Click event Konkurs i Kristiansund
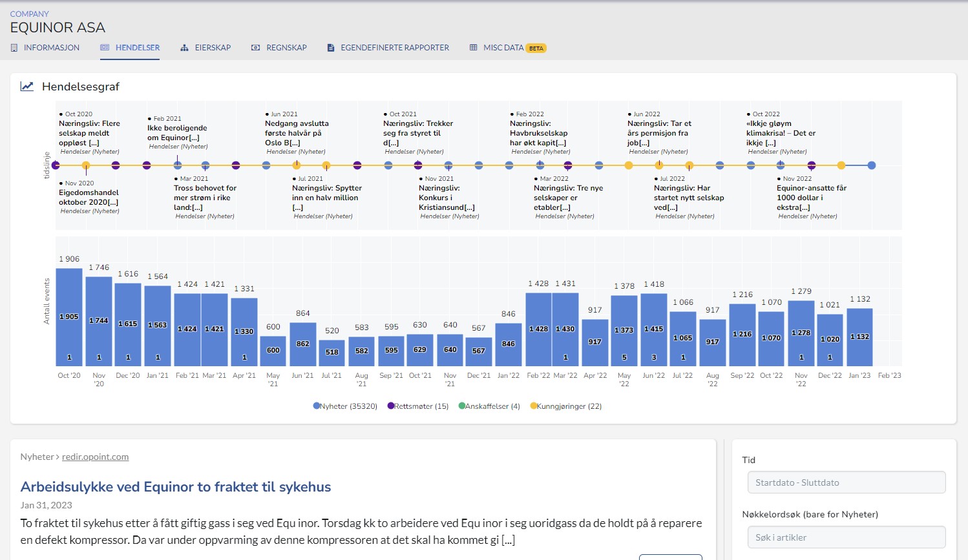 [447, 198]
